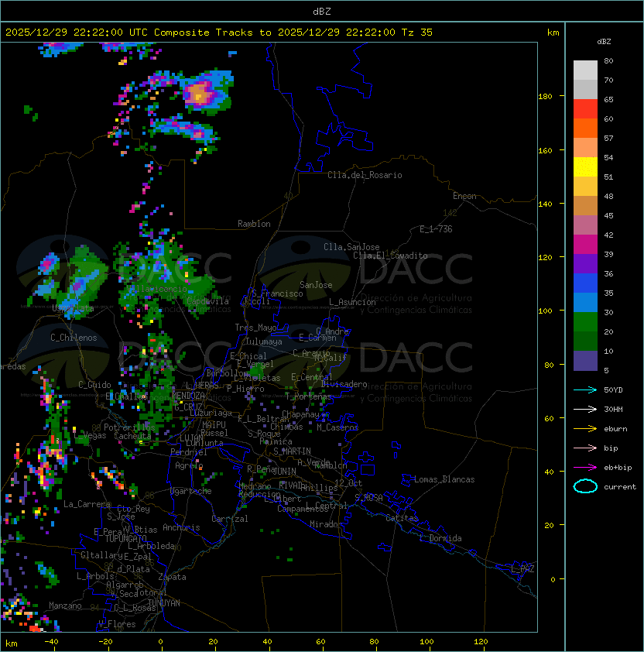
Task: Click the V_Flores label on map
Action: 117,624
